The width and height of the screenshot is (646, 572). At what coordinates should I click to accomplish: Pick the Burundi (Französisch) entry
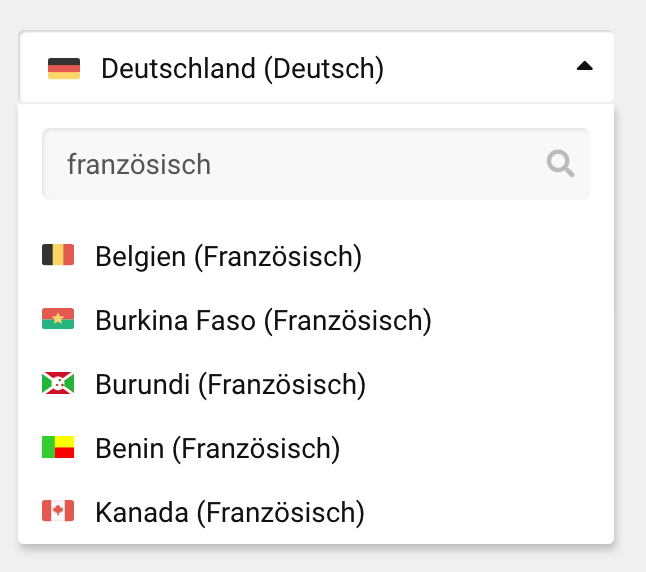tap(230, 385)
